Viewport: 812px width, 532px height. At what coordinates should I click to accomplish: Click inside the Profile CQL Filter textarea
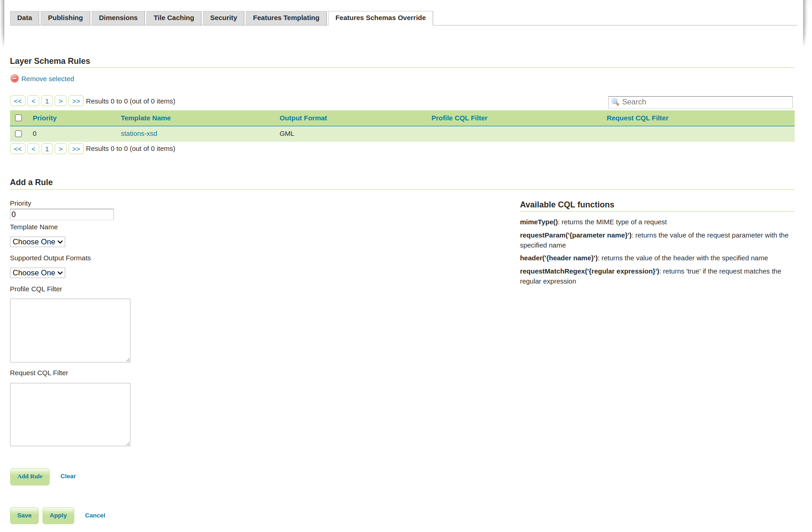(70, 331)
